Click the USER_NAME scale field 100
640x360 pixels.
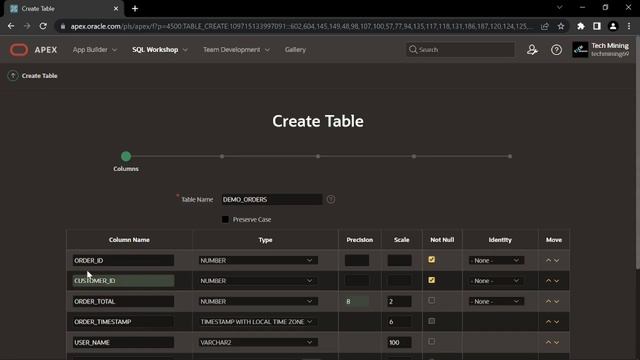[x=399, y=342]
